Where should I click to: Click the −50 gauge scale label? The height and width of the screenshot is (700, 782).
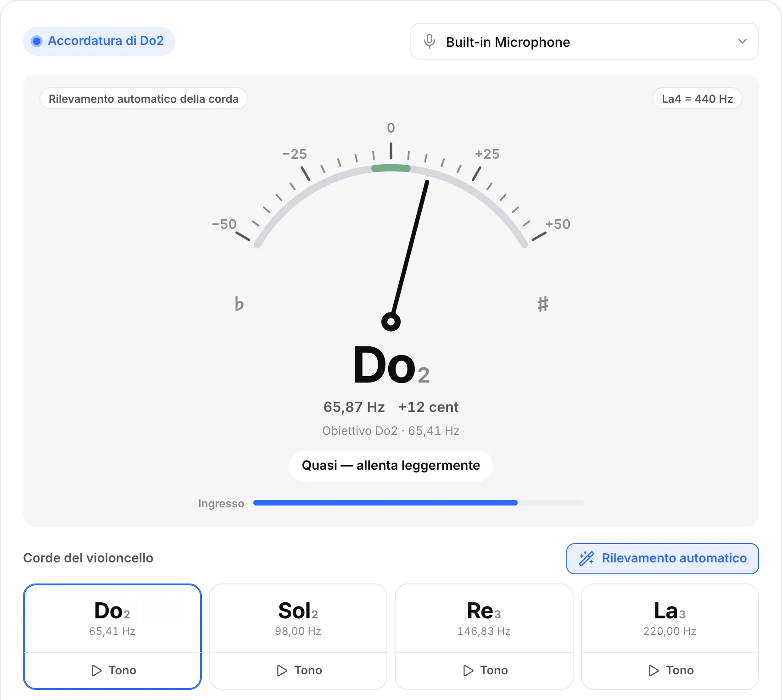[x=224, y=224]
